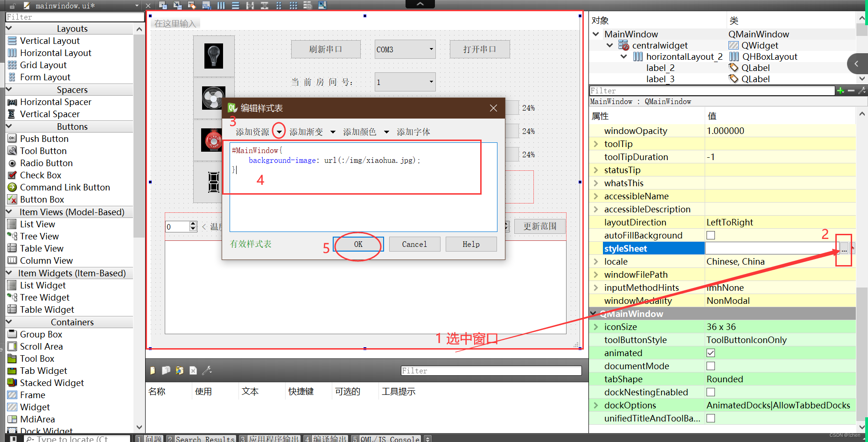Switch to 编译输出 output tab

tap(325, 438)
